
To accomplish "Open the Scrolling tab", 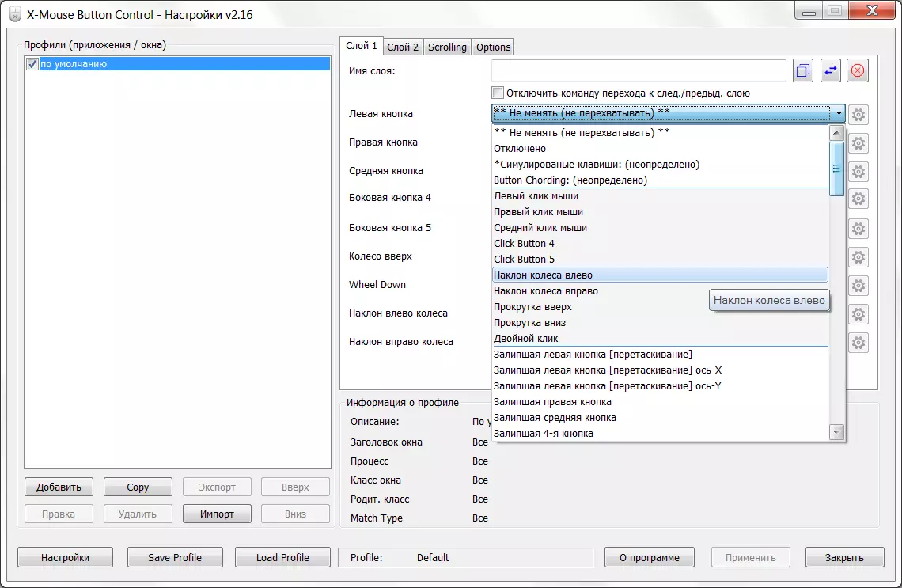I will click(447, 47).
